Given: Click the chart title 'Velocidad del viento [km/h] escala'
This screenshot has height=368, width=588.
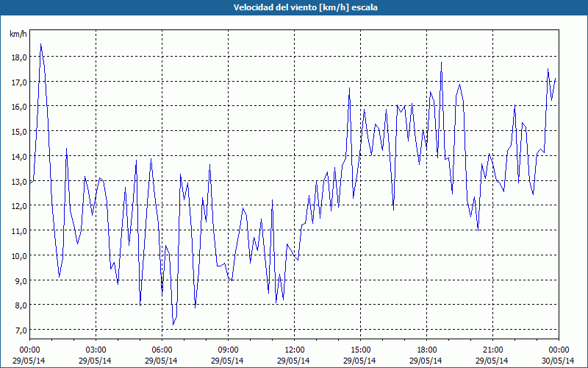Looking at the screenshot, I should coord(305,7).
